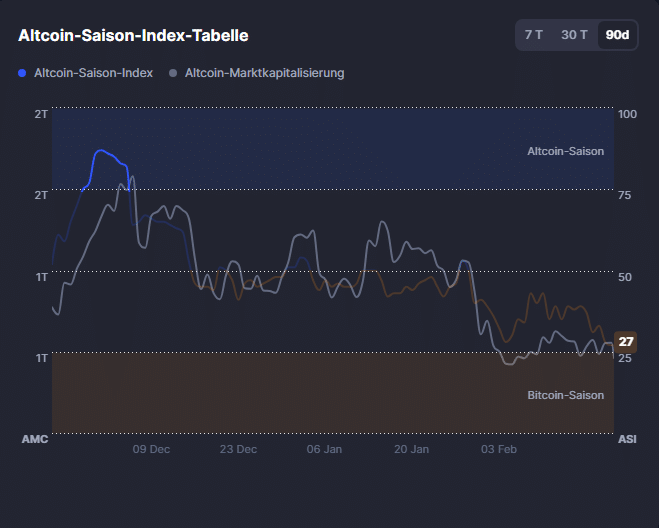Click the 06 Jan x-axis date label
659x528 pixels.
[324, 450]
